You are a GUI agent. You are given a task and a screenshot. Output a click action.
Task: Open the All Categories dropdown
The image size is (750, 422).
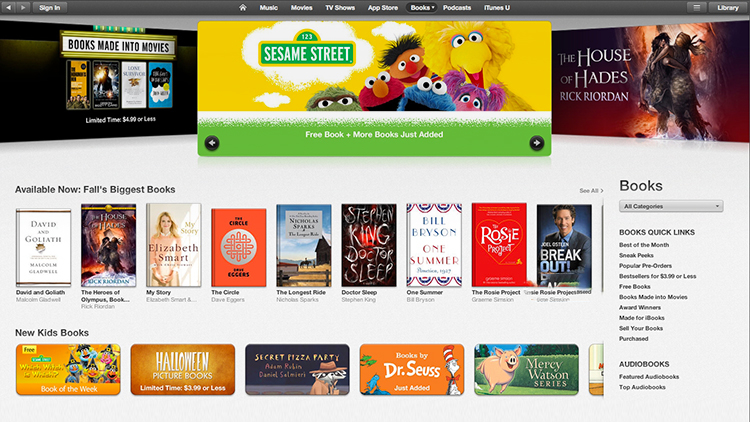click(671, 206)
